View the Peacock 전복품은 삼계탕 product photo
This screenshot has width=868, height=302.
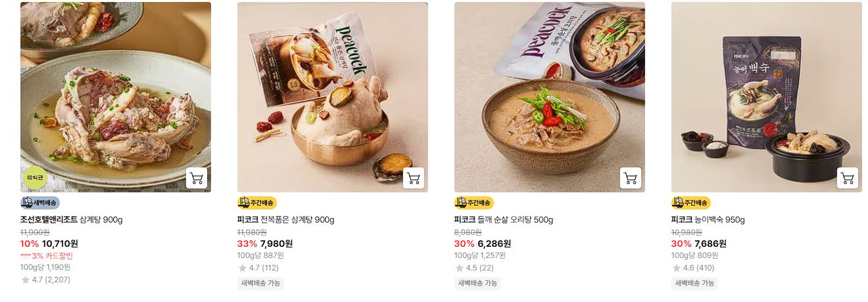[x=333, y=97]
